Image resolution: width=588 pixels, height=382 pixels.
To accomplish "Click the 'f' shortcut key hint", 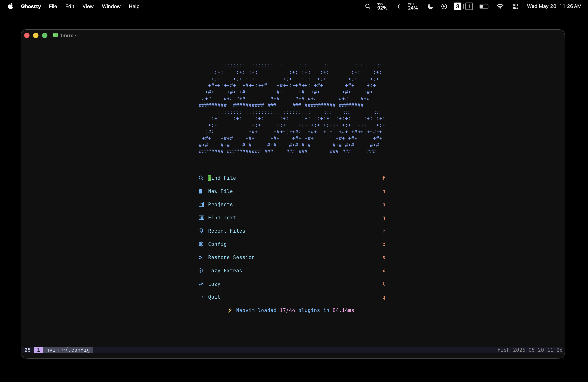I will pos(384,178).
